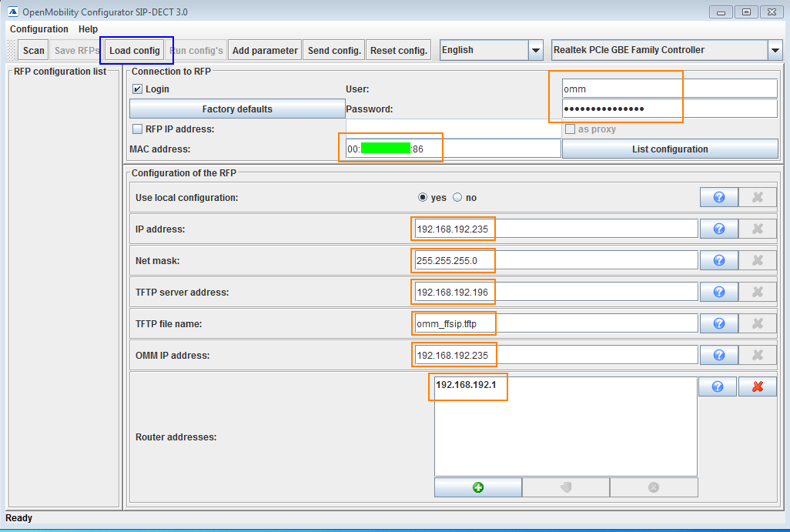
Task: Click the help icon for Net mask
Action: coord(718,260)
